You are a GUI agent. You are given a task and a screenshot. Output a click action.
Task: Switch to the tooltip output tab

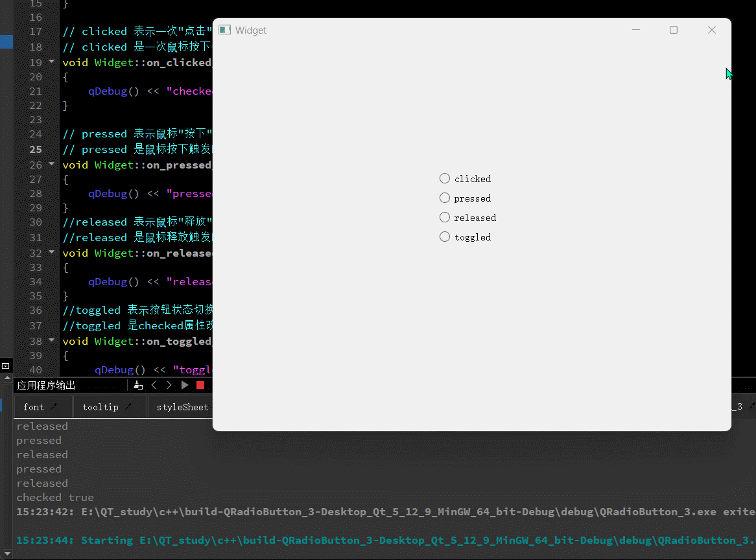pos(100,407)
